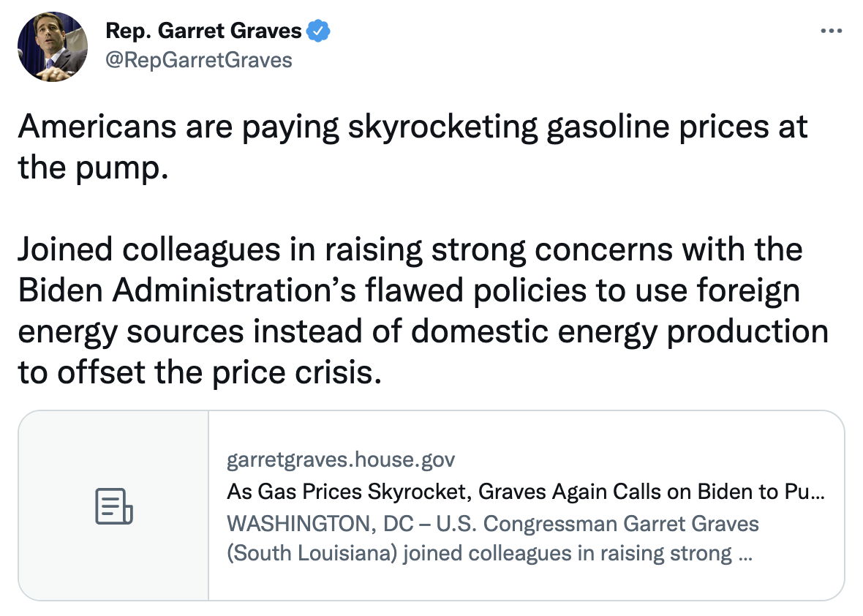Click the 'WASHINGTON, DC' card description line

493,524
